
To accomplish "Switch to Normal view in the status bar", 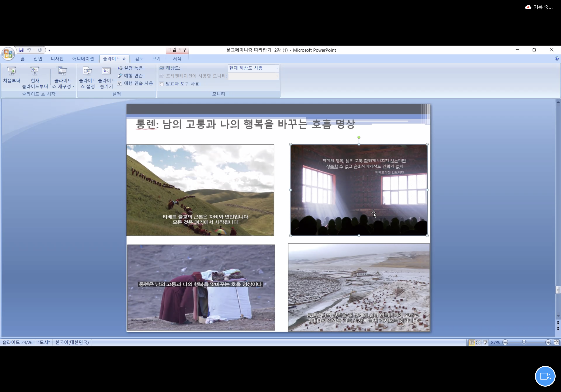I will pyautogui.click(x=471, y=342).
